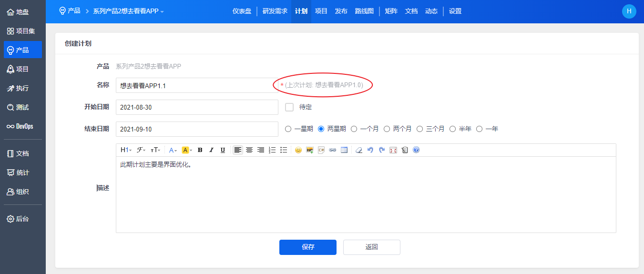Insert an ordered numbered list

click(272, 150)
